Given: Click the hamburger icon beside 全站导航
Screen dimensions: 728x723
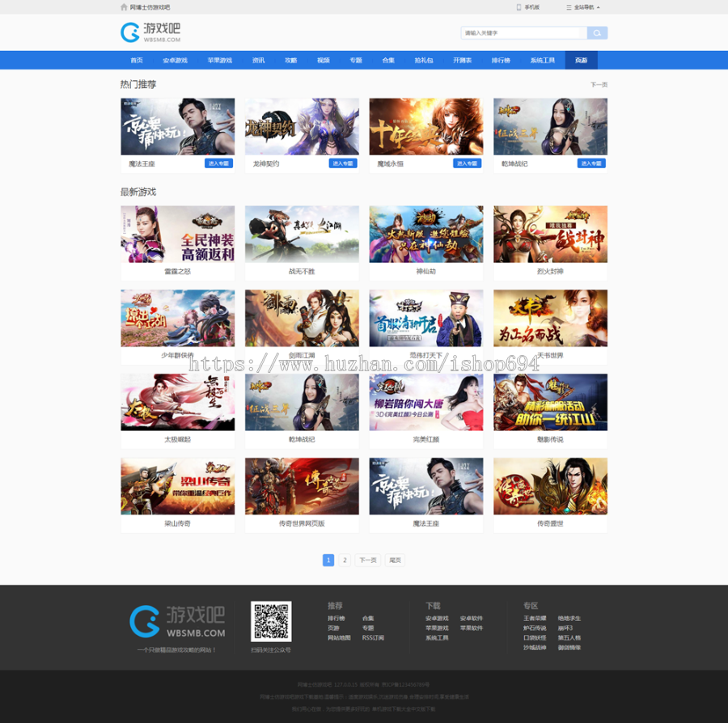Looking at the screenshot, I should pyautogui.click(x=569, y=7).
